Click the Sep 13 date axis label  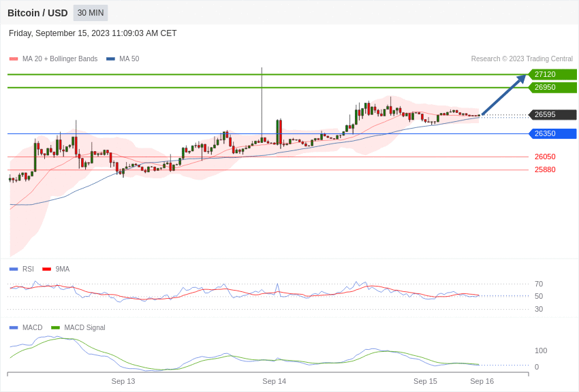[x=123, y=381]
